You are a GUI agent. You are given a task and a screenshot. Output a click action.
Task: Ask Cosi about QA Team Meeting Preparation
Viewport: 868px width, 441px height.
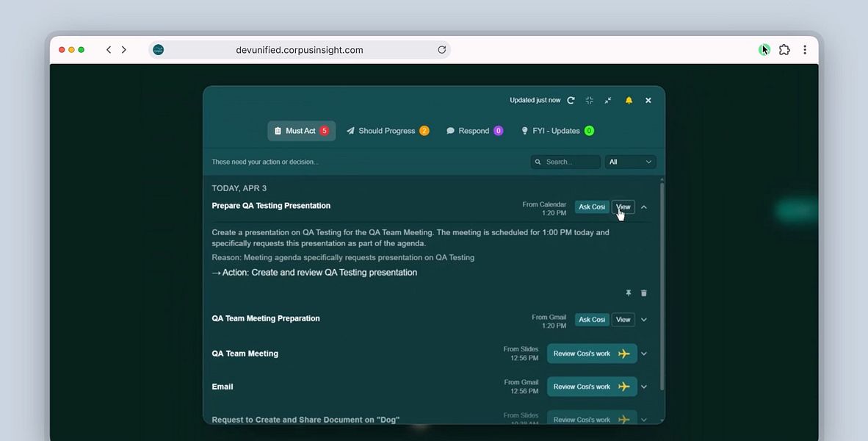point(592,320)
